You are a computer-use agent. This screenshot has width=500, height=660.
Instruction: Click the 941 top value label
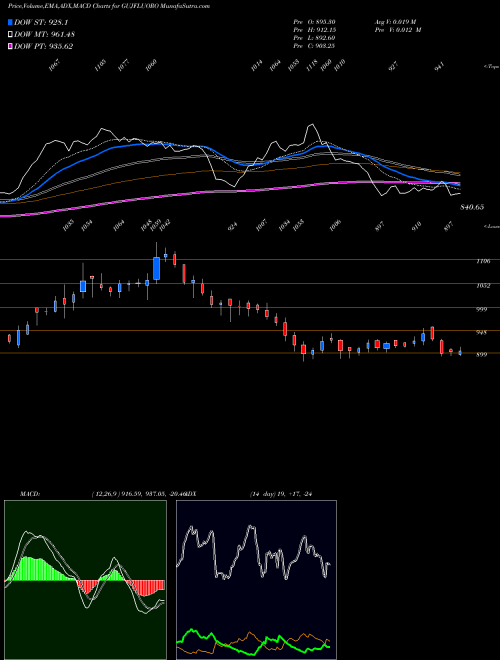click(439, 66)
